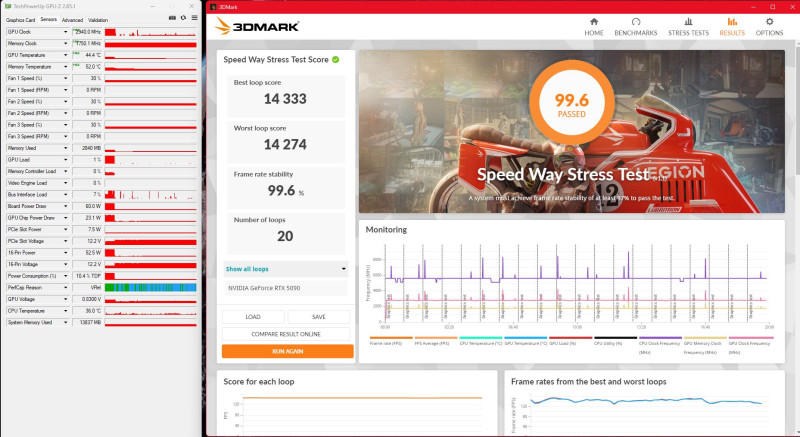Toggle the GPU Load (%) legend swatch

[570, 338]
